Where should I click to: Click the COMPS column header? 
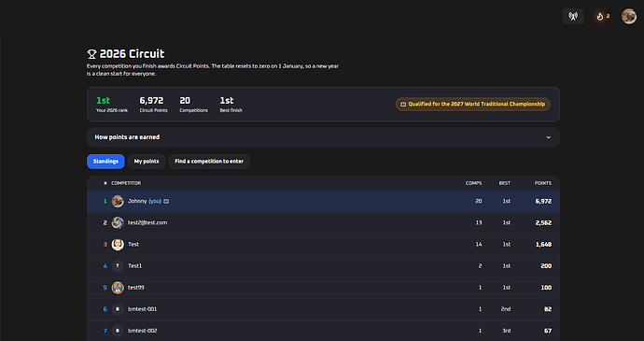[x=473, y=183]
